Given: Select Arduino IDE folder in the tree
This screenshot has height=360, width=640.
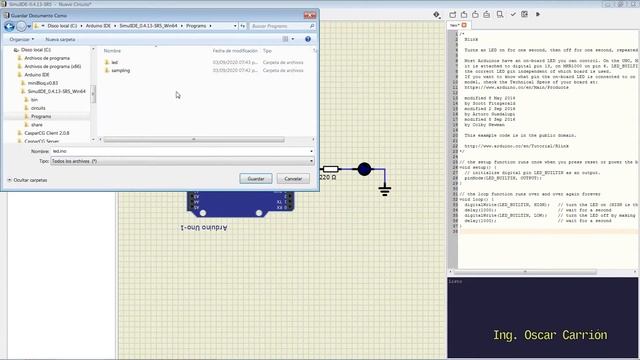Looking at the screenshot, I should coord(37,75).
